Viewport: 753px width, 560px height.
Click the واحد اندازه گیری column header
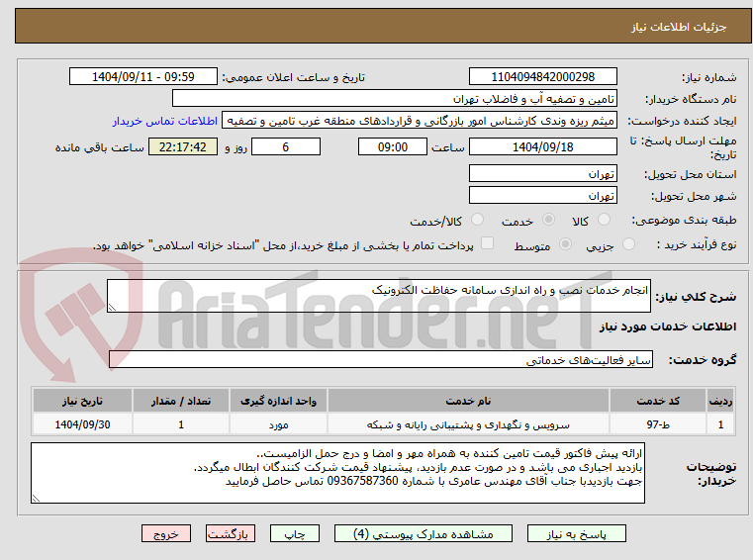click(x=278, y=401)
